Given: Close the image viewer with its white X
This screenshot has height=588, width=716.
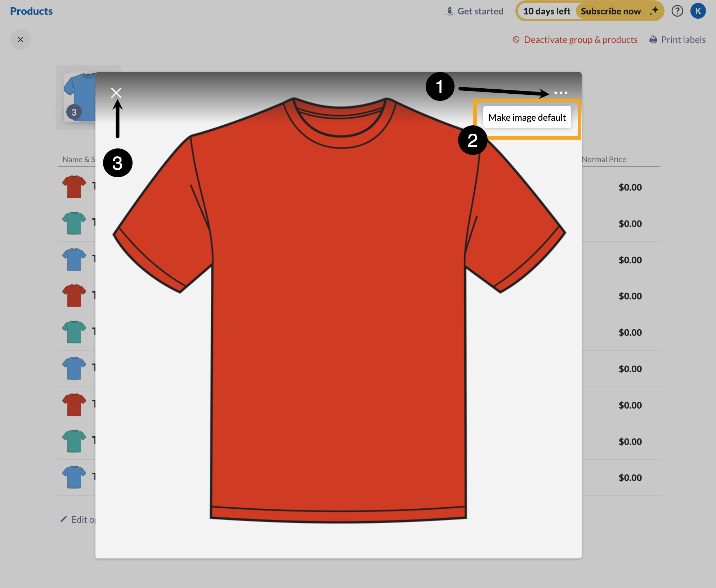Looking at the screenshot, I should (116, 93).
